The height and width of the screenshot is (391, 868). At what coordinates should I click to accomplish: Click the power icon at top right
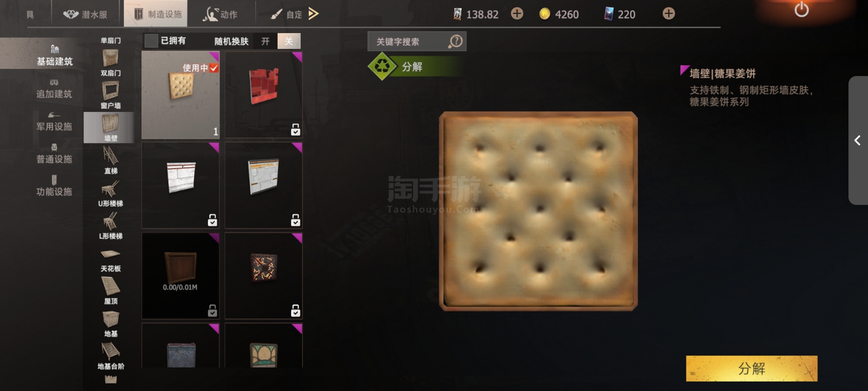coord(801,10)
